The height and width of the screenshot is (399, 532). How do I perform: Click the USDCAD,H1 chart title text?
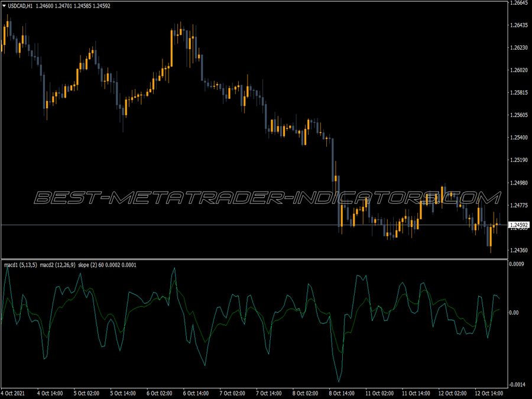20,6
